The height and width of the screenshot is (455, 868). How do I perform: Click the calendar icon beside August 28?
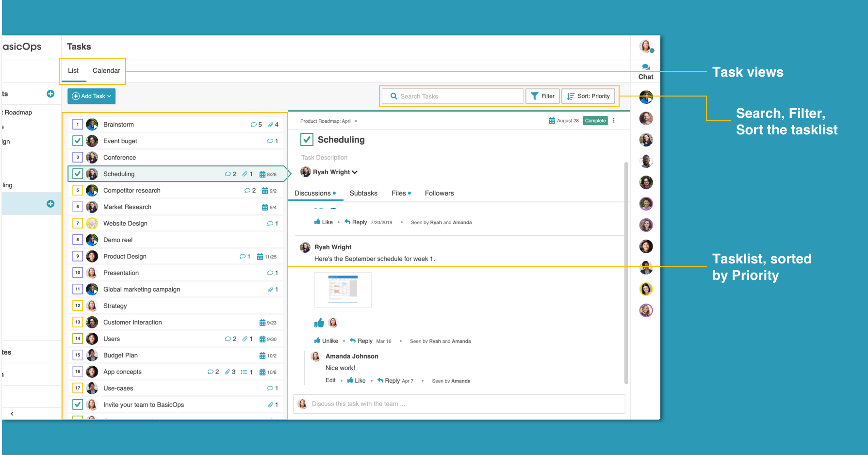tap(552, 120)
